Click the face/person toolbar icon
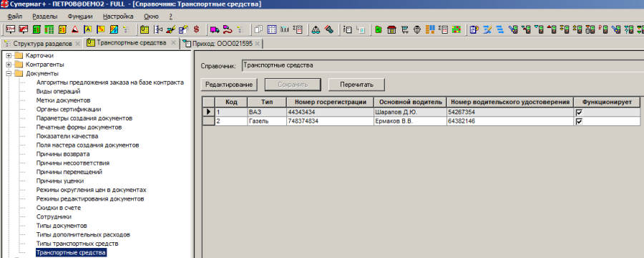644x258 pixels. (x=417, y=29)
